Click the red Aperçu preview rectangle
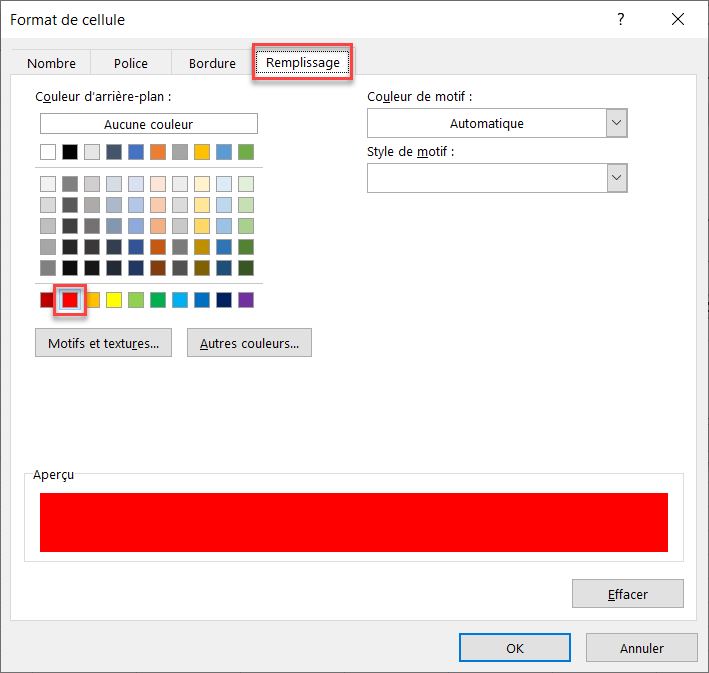This screenshot has height=673, width=709. [354, 522]
